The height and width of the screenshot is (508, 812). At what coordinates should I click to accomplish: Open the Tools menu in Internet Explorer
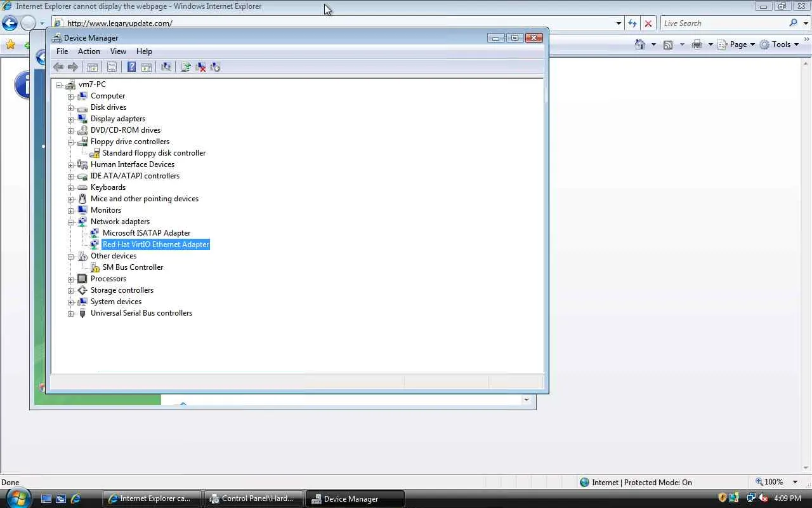(780, 44)
